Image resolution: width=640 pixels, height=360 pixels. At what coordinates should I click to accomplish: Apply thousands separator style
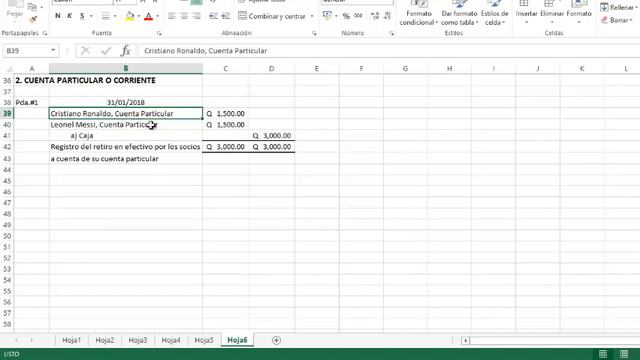[358, 16]
